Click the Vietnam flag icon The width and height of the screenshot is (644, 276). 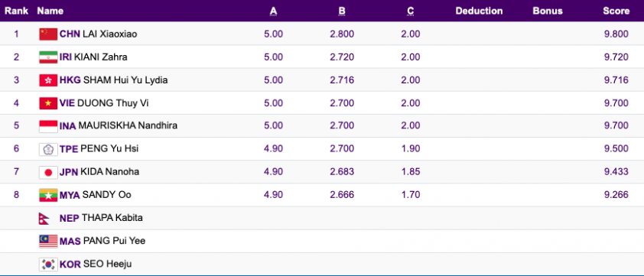tap(48, 103)
